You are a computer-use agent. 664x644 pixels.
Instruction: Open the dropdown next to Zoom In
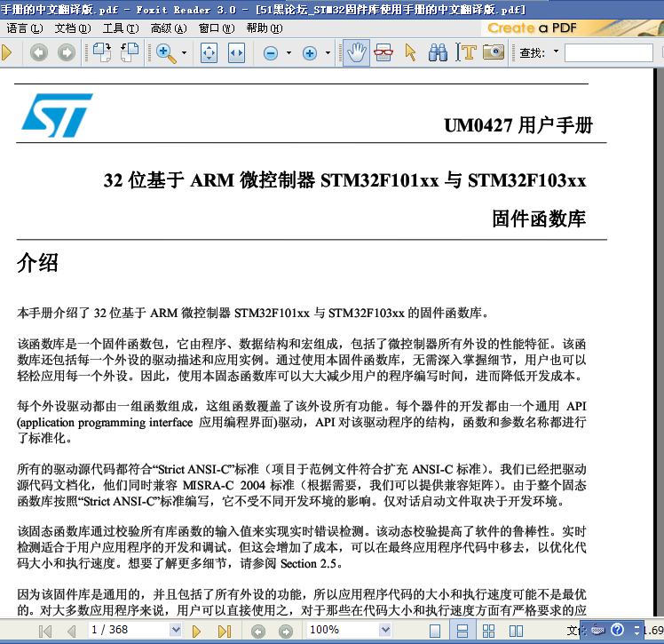(328, 53)
